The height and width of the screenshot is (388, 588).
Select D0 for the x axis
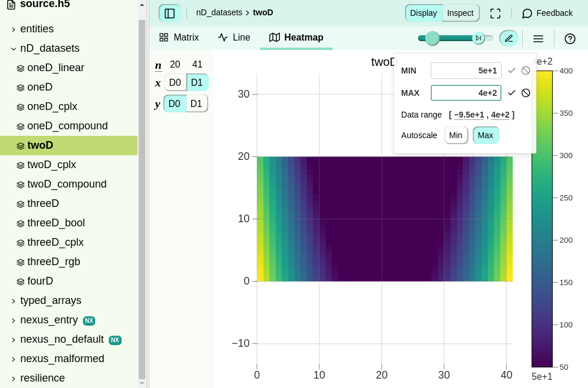click(x=175, y=82)
